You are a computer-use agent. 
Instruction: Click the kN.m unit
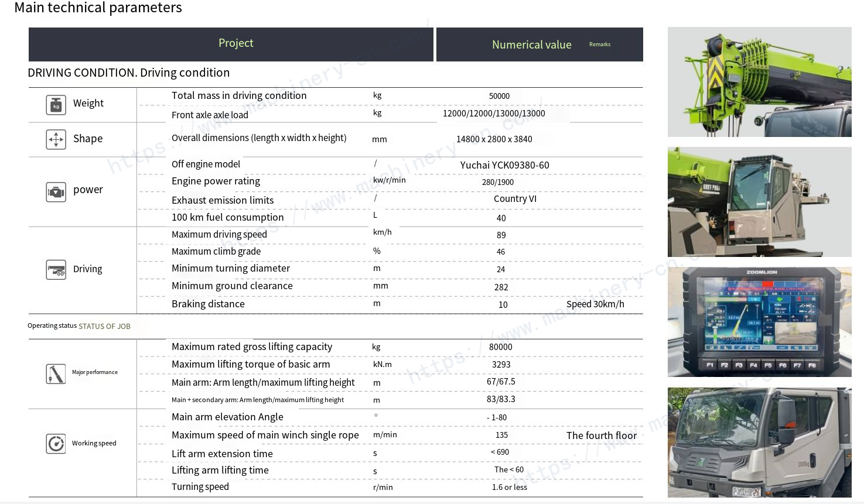[x=383, y=365]
